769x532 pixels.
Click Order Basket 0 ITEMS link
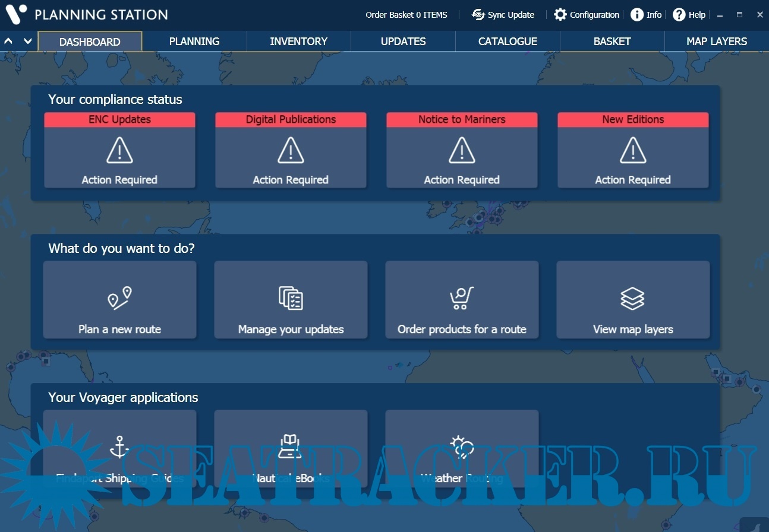406,15
